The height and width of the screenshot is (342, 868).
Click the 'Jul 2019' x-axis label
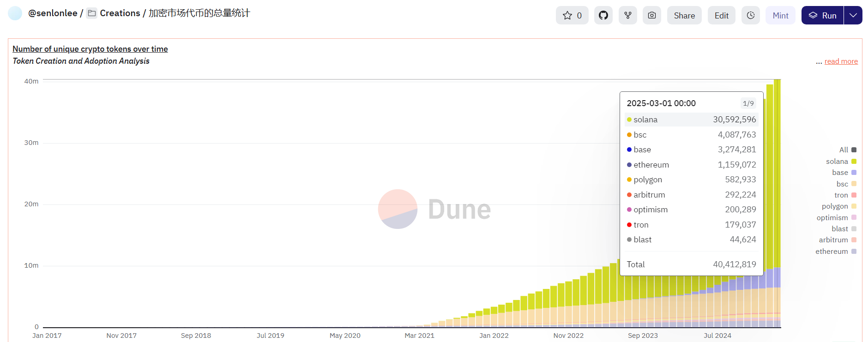pyautogui.click(x=271, y=336)
